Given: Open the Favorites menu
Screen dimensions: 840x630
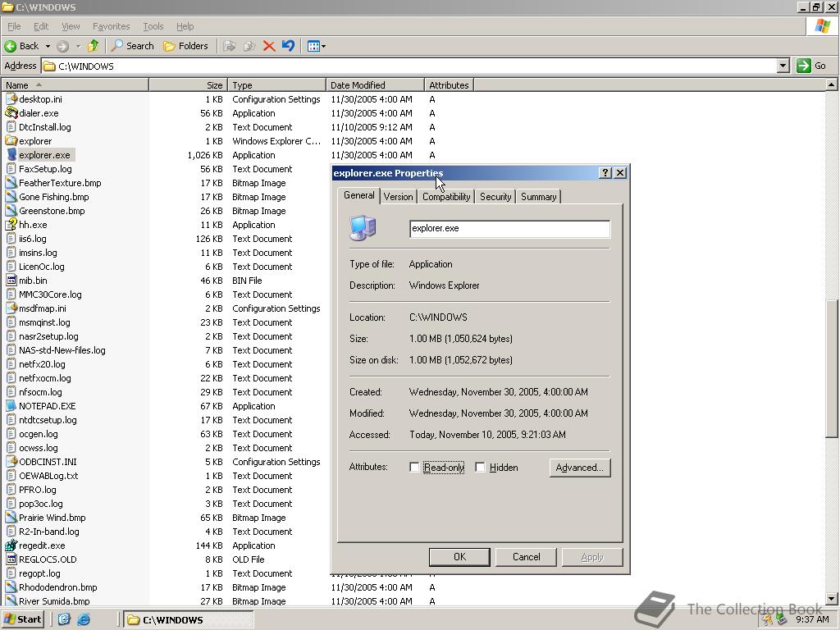Looking at the screenshot, I should (111, 26).
